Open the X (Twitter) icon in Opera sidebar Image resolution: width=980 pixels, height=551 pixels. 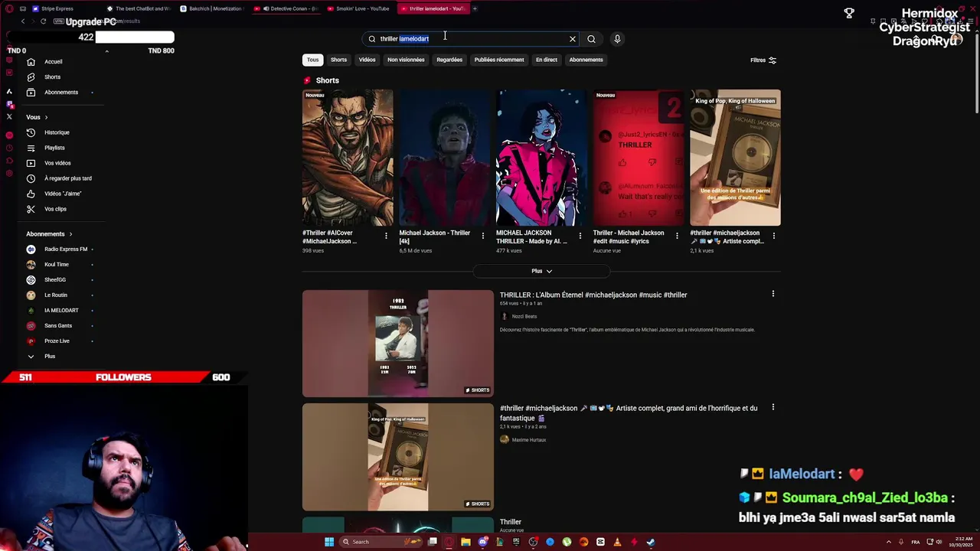9,116
